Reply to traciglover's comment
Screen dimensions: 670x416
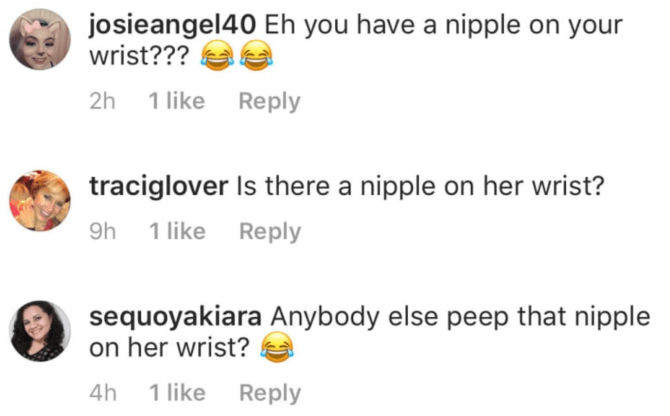point(270,232)
